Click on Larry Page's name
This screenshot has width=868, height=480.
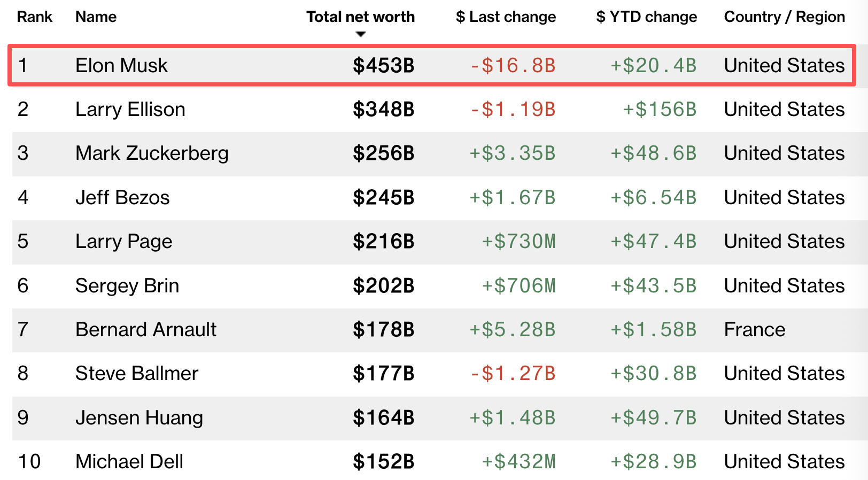tap(123, 242)
